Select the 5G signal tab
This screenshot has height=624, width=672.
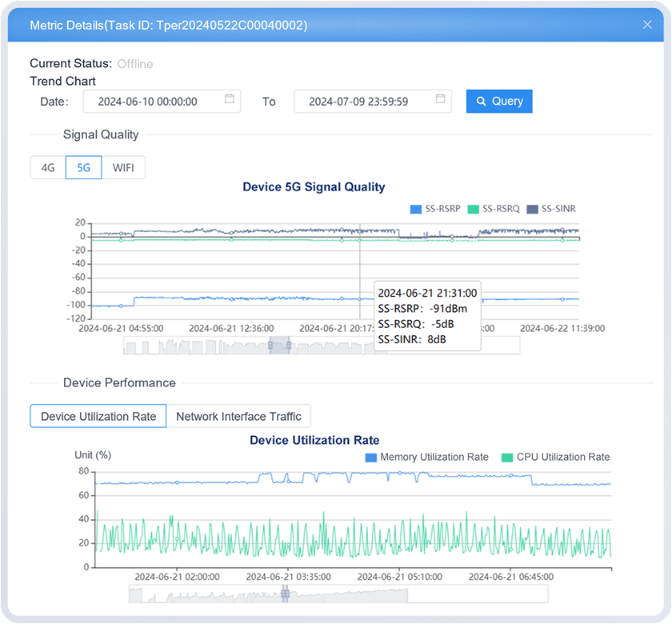[x=83, y=168]
